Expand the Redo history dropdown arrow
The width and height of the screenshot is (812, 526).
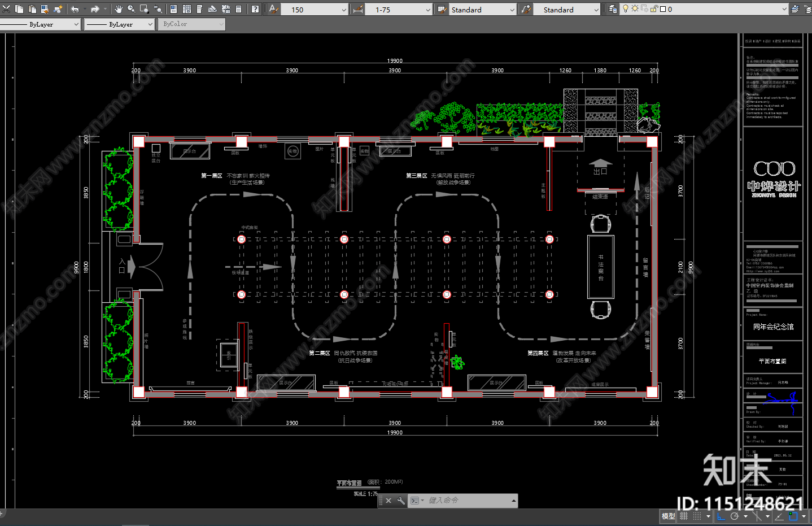pos(105,9)
